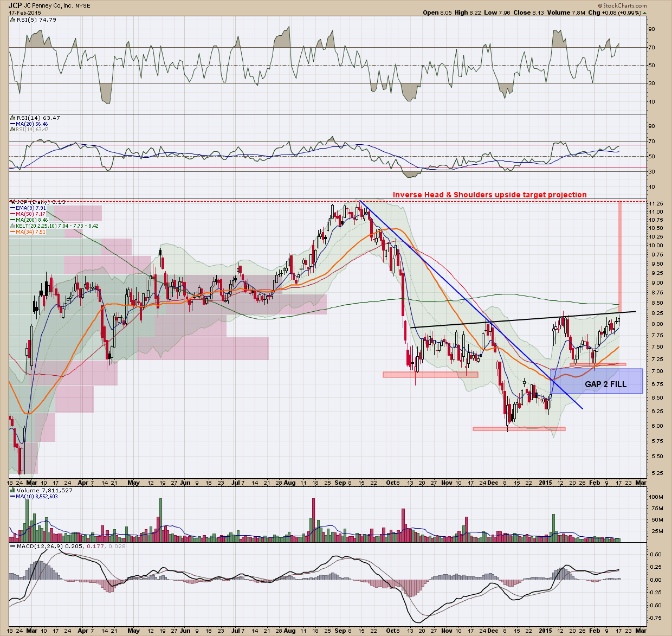672x636 pixels.
Task: Click the 'MA(50) 7.17' legend entry
Action: (x=31, y=214)
